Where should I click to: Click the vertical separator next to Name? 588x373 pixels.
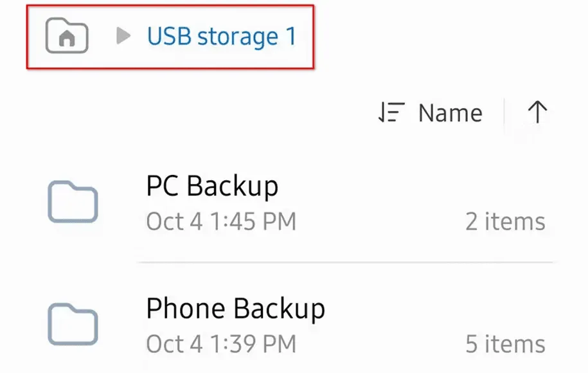pyautogui.click(x=504, y=114)
